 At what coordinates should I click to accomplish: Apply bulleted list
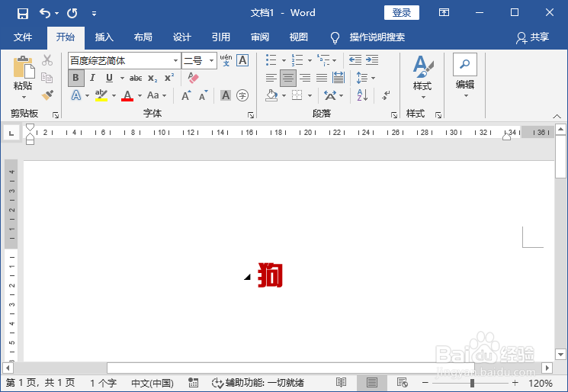(271, 60)
